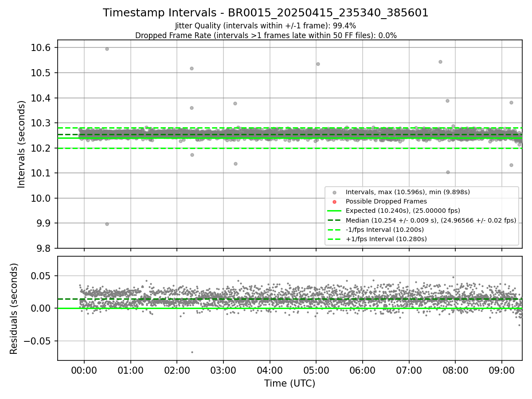Click the x-axis tick label '07:00'
This screenshot has height=399, width=532.
click(409, 371)
